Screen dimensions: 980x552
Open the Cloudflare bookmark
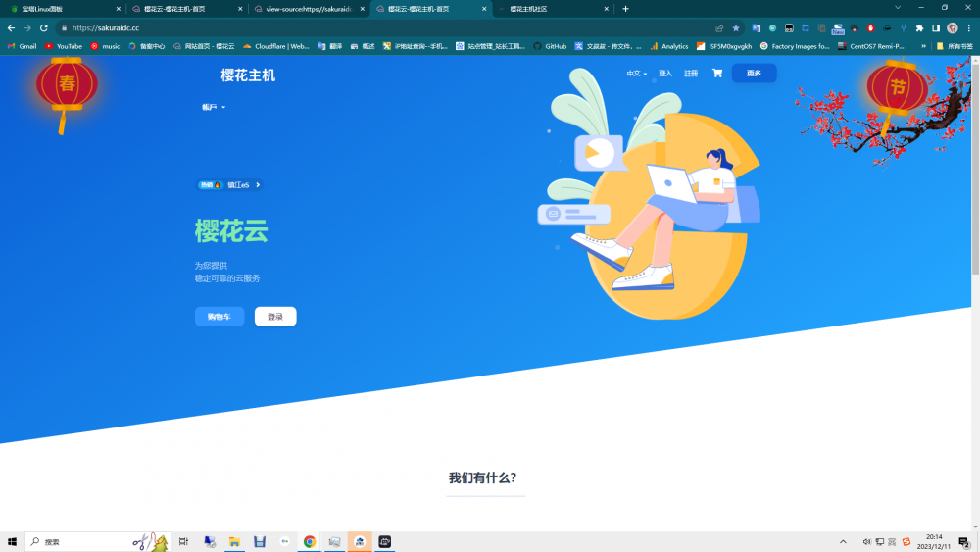275,46
